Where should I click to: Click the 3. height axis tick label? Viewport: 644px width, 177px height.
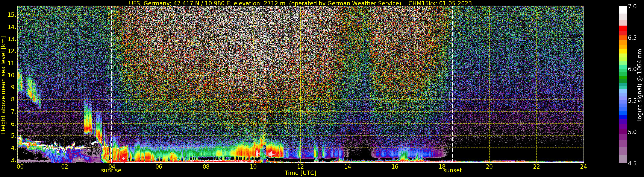pos(14,160)
